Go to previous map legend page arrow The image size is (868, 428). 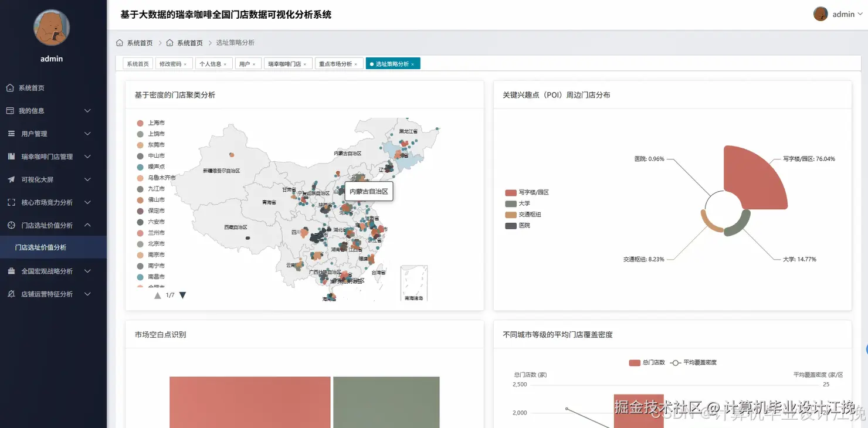(x=157, y=295)
